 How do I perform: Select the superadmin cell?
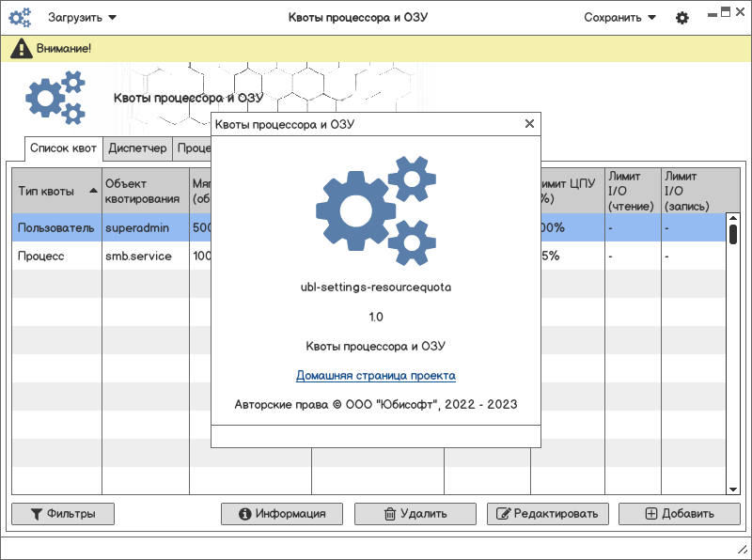click(x=146, y=227)
